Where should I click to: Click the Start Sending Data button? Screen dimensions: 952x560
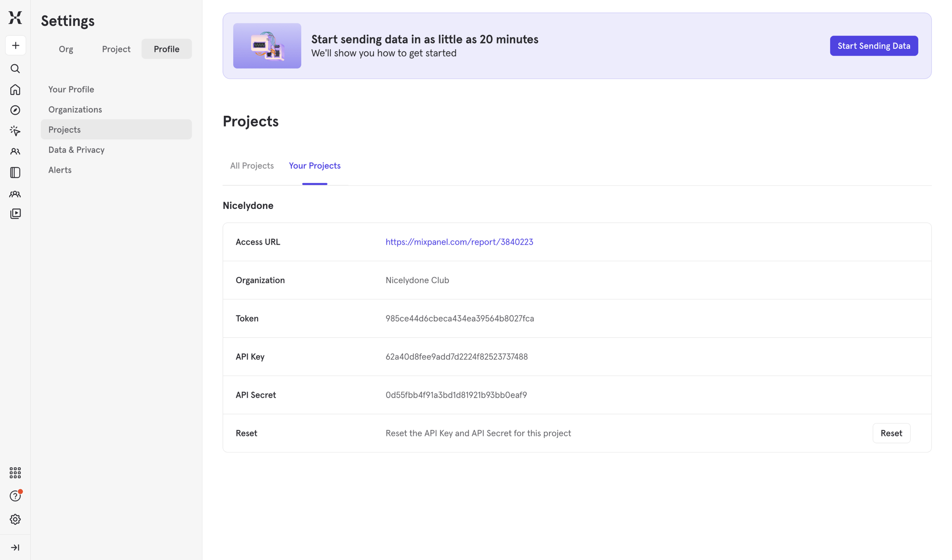(874, 46)
